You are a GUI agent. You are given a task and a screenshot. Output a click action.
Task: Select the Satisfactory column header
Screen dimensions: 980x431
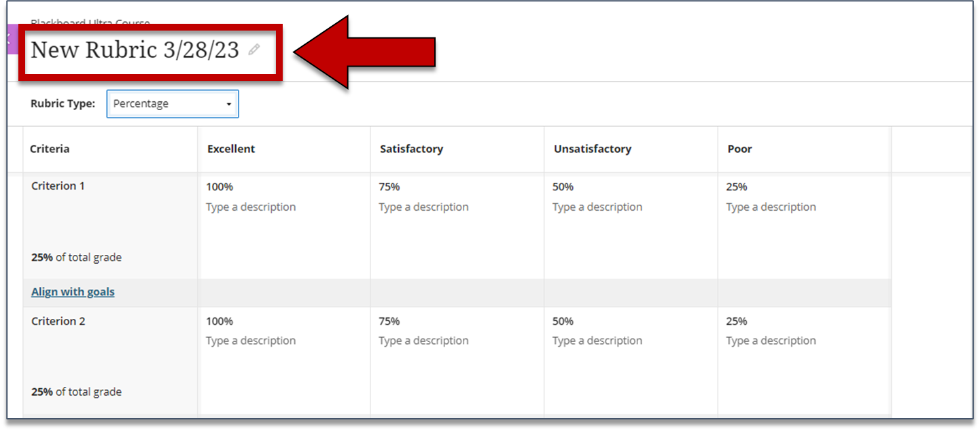click(x=411, y=149)
